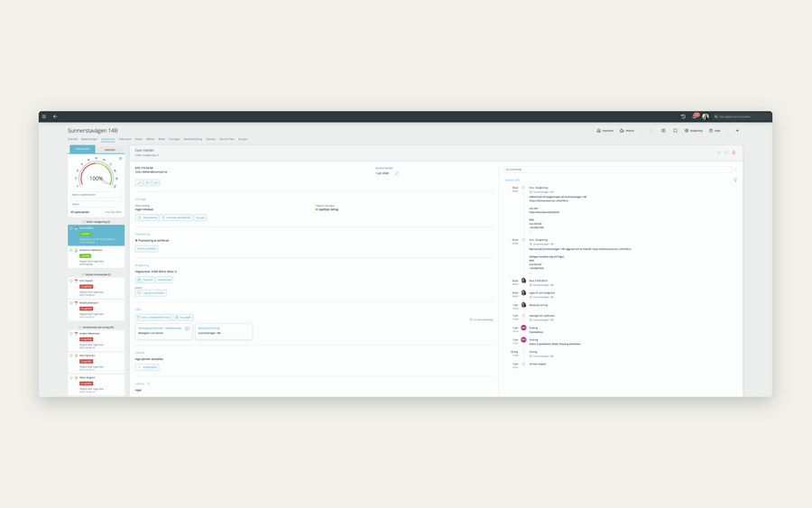This screenshot has width=812, height=508.
Task: Edit Larmar with the pencil icon
Action: tap(149, 383)
